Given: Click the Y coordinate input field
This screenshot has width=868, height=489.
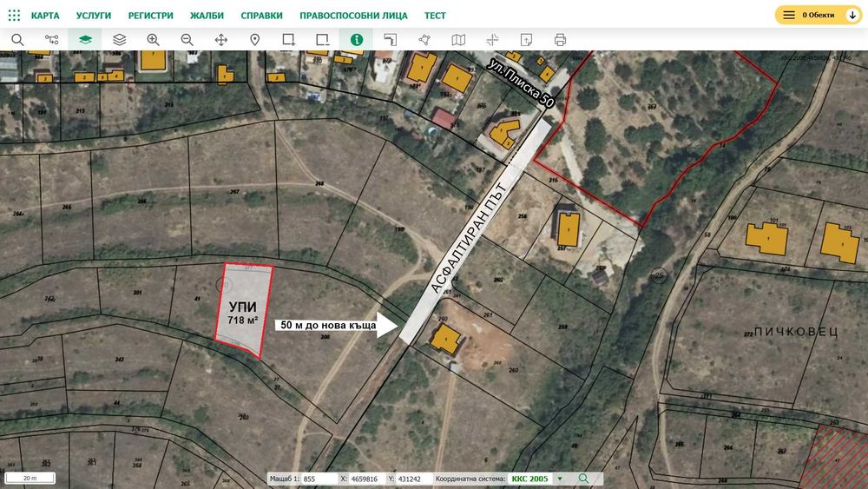Looking at the screenshot, I should 414,479.
